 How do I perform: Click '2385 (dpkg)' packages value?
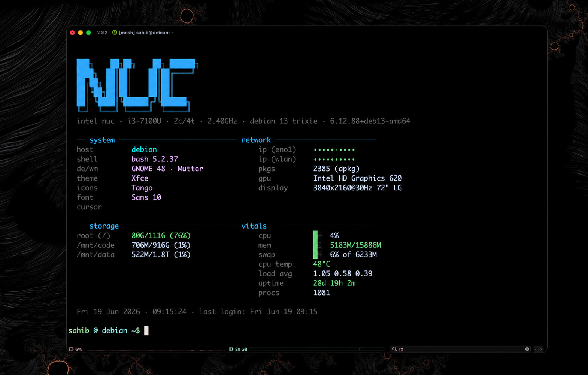coord(336,169)
